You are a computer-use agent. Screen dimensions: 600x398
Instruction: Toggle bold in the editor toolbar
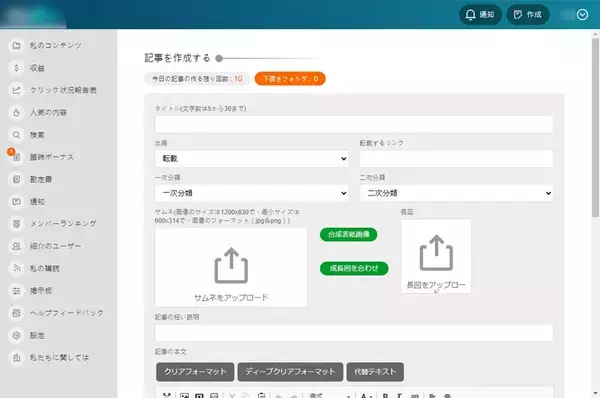click(385, 395)
